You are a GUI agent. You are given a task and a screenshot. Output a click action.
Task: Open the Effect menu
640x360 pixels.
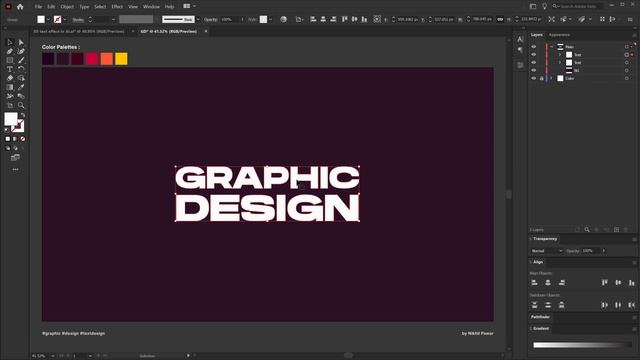117,7
